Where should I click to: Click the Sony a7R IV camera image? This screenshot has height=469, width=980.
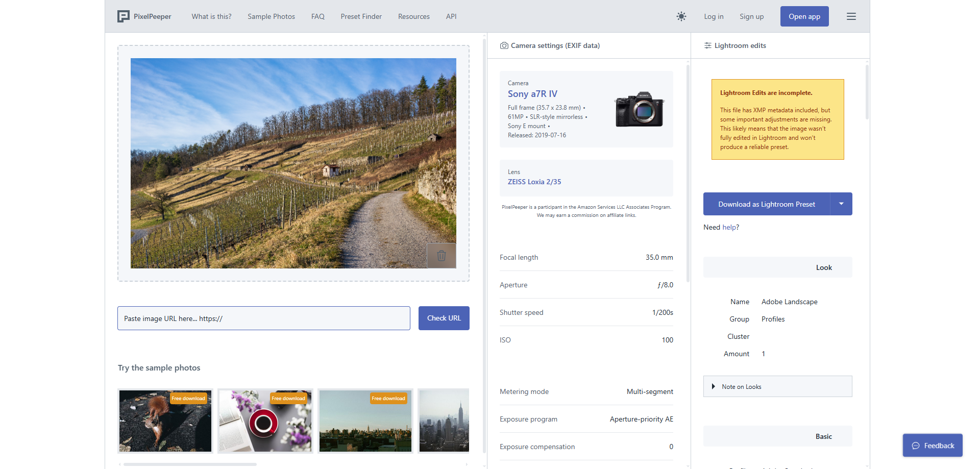coord(639,109)
